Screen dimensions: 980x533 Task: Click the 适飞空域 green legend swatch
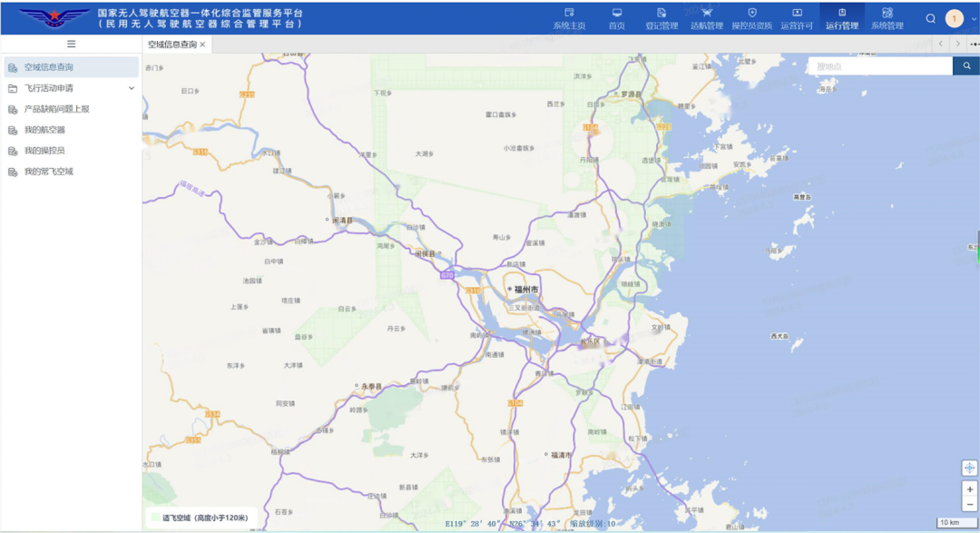click(x=156, y=518)
